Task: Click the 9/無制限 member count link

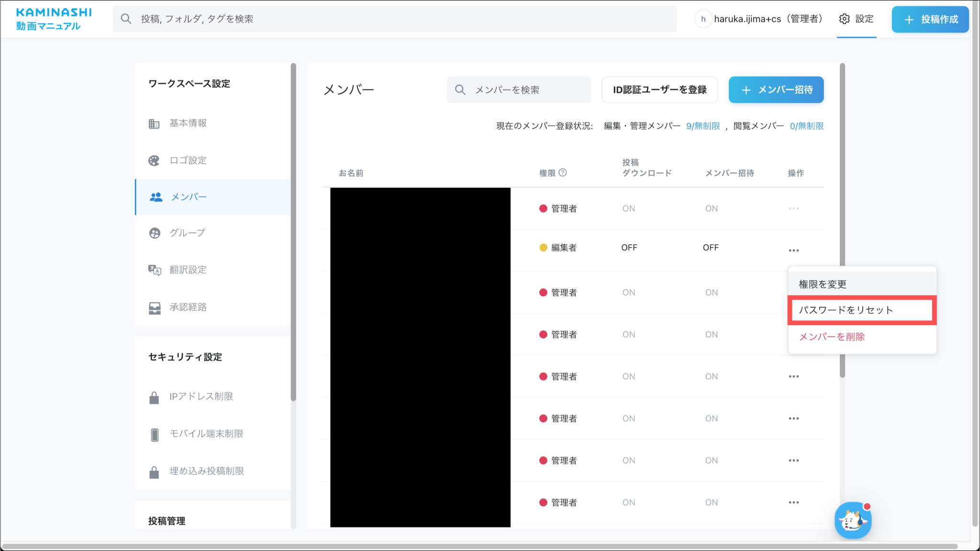Action: 703,126
